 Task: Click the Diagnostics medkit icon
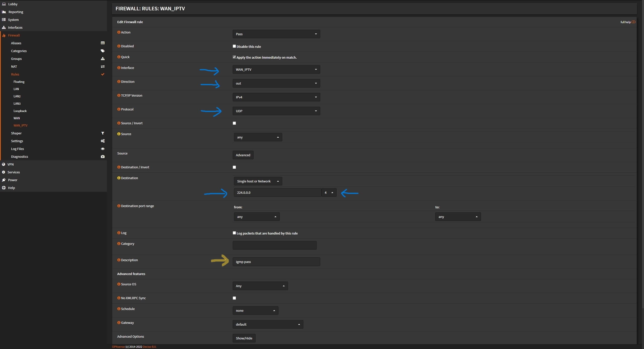tap(103, 157)
